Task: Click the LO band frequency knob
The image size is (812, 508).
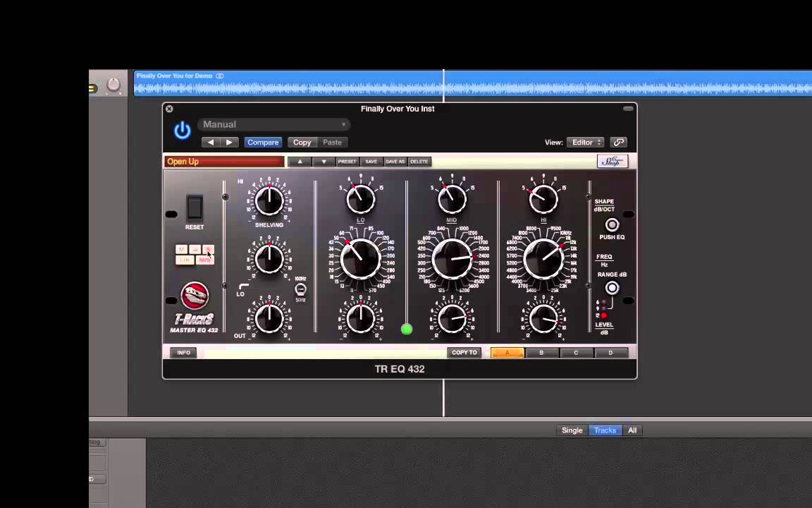Action: pos(360,259)
